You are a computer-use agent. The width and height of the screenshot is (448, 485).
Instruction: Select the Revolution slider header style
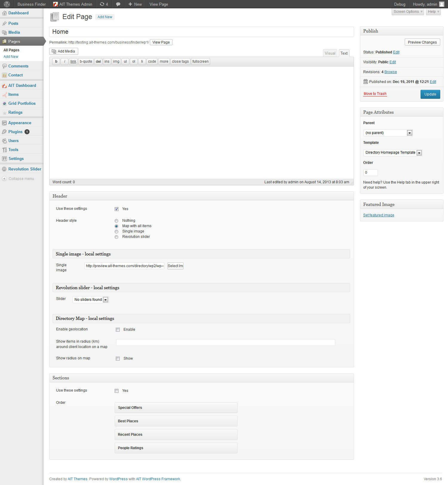point(116,237)
